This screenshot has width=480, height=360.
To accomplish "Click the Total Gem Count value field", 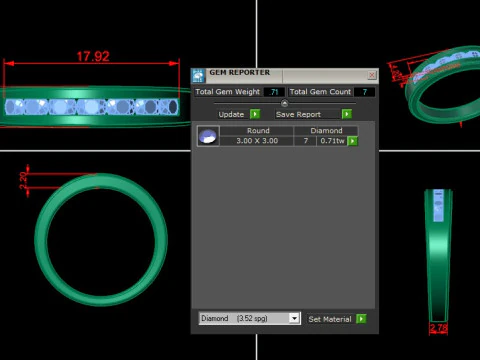I will point(364,92).
